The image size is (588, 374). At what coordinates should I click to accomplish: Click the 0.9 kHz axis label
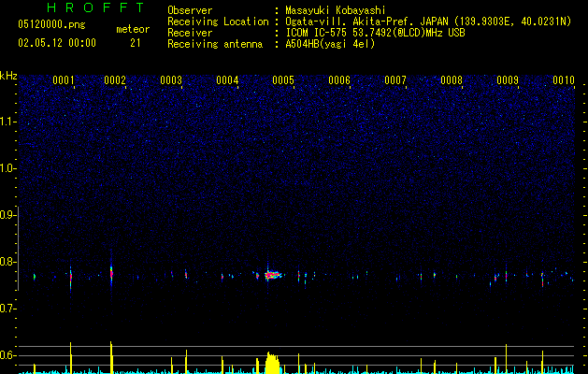7,215
